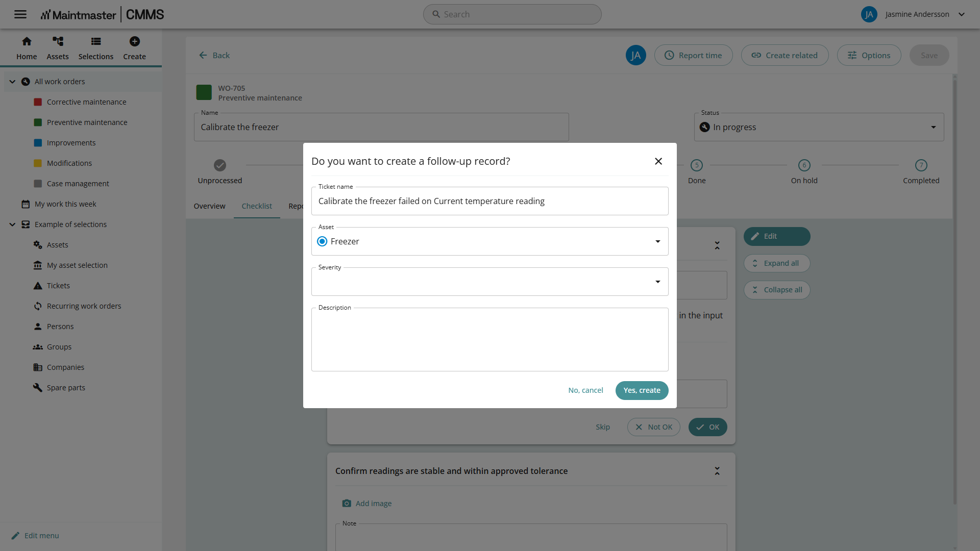Open Companies selection
Viewport: 980px width, 551px height.
(x=65, y=367)
